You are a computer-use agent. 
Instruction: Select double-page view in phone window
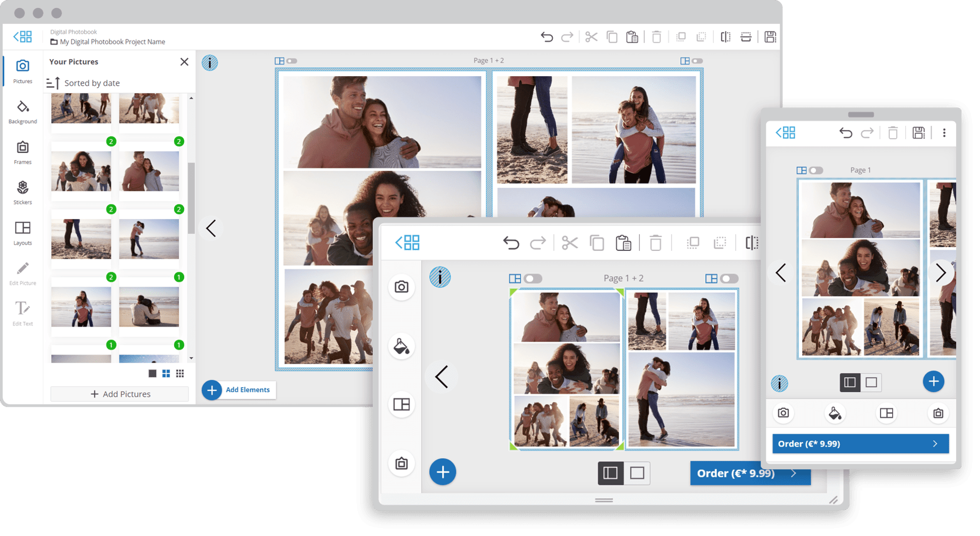850,383
